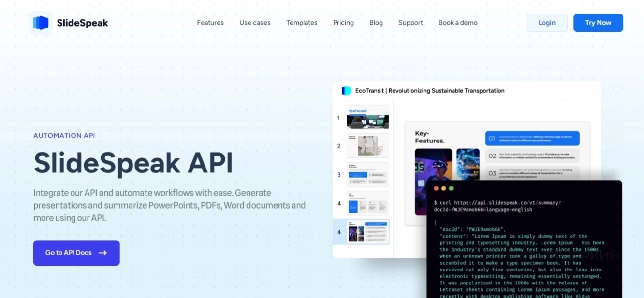Click the Try Now button

point(598,23)
